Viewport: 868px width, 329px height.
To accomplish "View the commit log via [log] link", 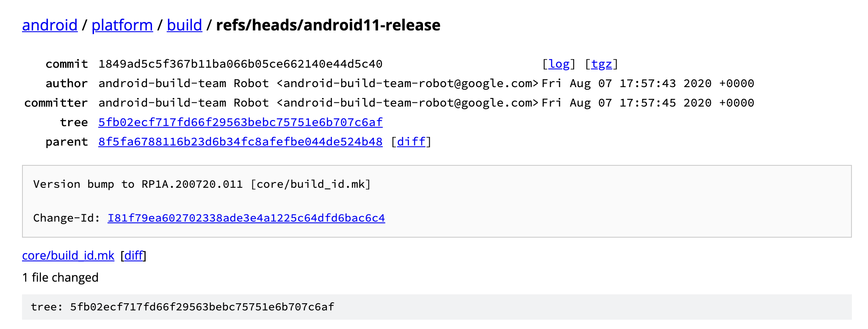I will click(560, 64).
